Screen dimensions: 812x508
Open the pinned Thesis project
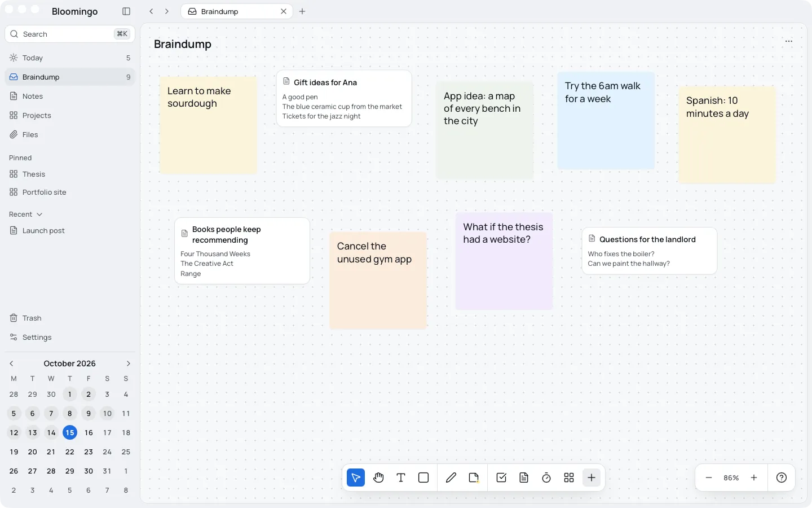[70, 174]
